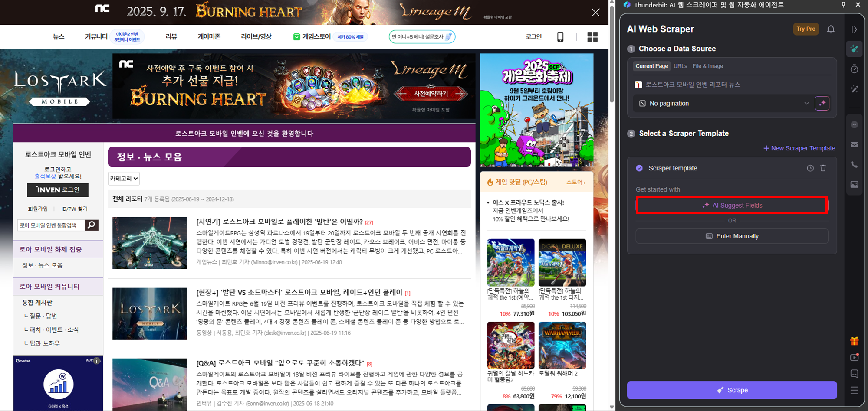Pin the Thunderbit side panel

[x=843, y=5]
